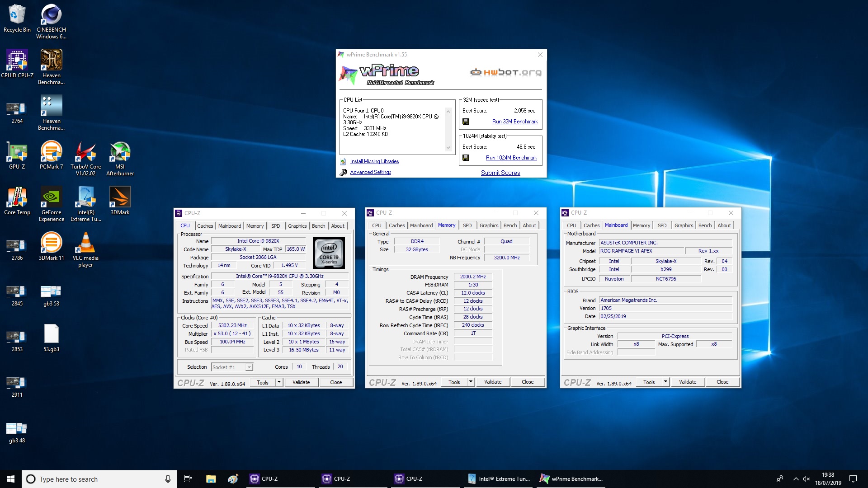Viewport: 868px width, 488px height.
Task: Switch to wPrime Benchmark taskbar button
Action: point(572,479)
